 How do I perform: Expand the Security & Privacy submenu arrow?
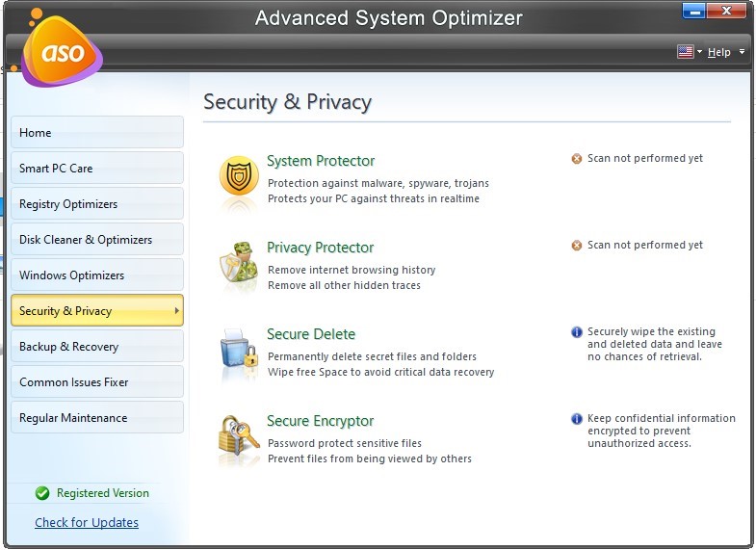point(177,311)
